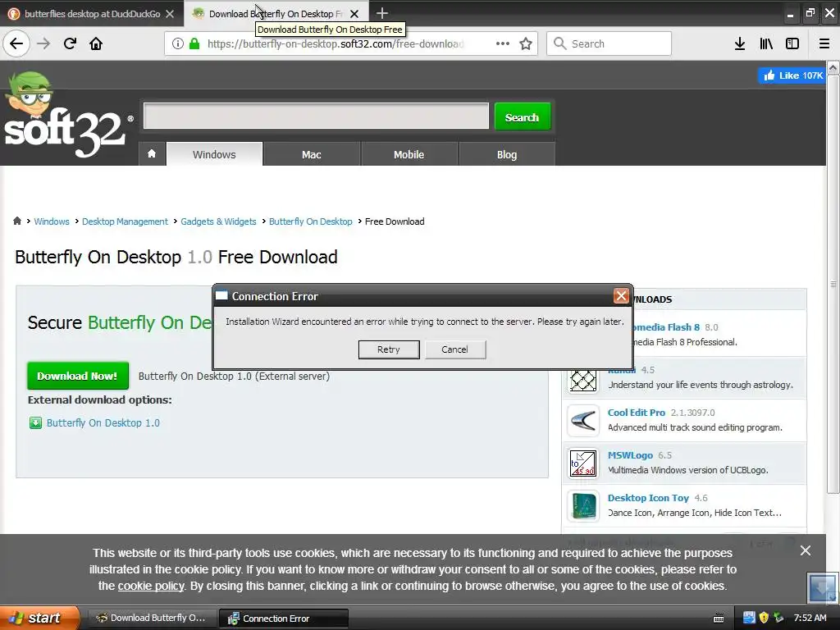
Task: Click the Desktop Icon Toy thumbnail icon
Action: click(583, 506)
